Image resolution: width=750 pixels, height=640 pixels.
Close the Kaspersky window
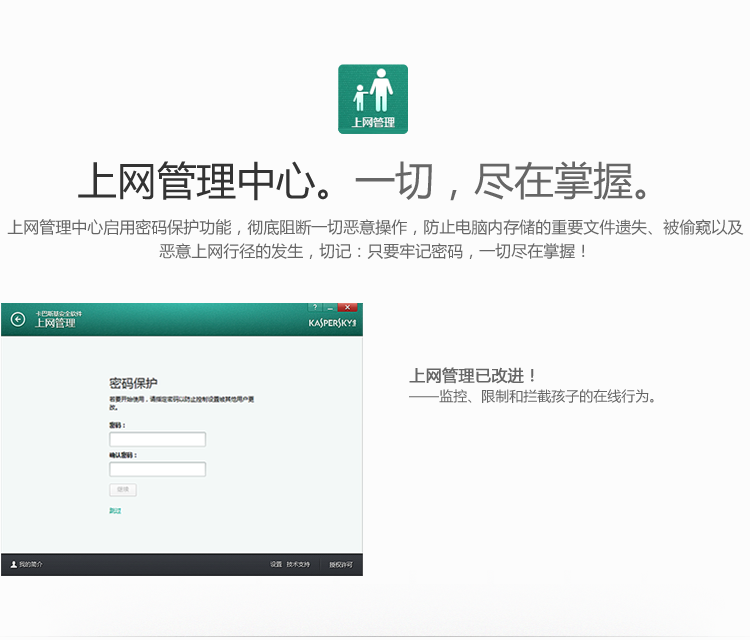pos(348,307)
